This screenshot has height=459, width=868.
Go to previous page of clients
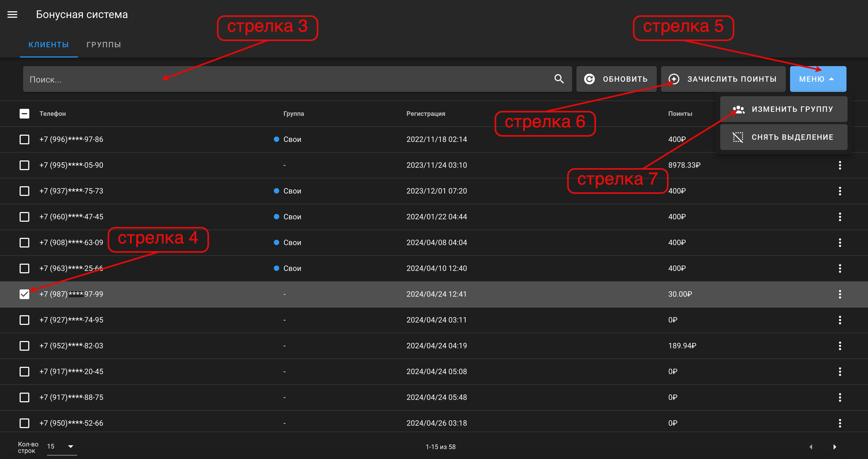tap(811, 447)
